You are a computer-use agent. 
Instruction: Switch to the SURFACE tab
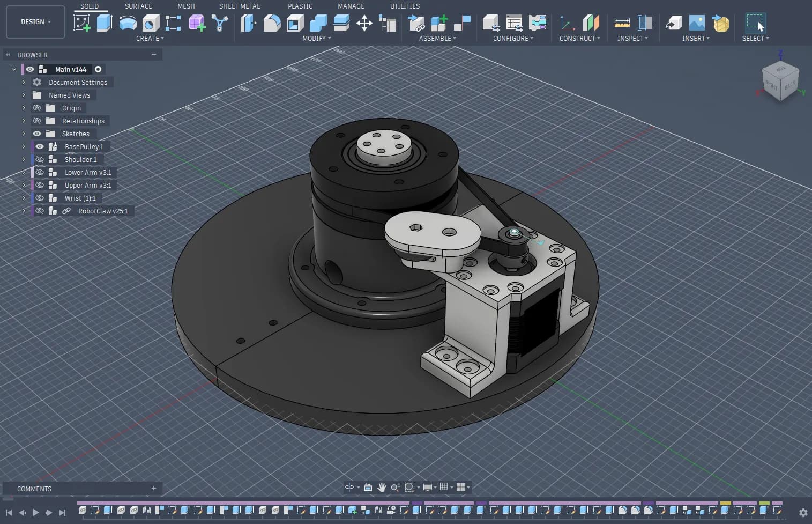click(x=138, y=6)
